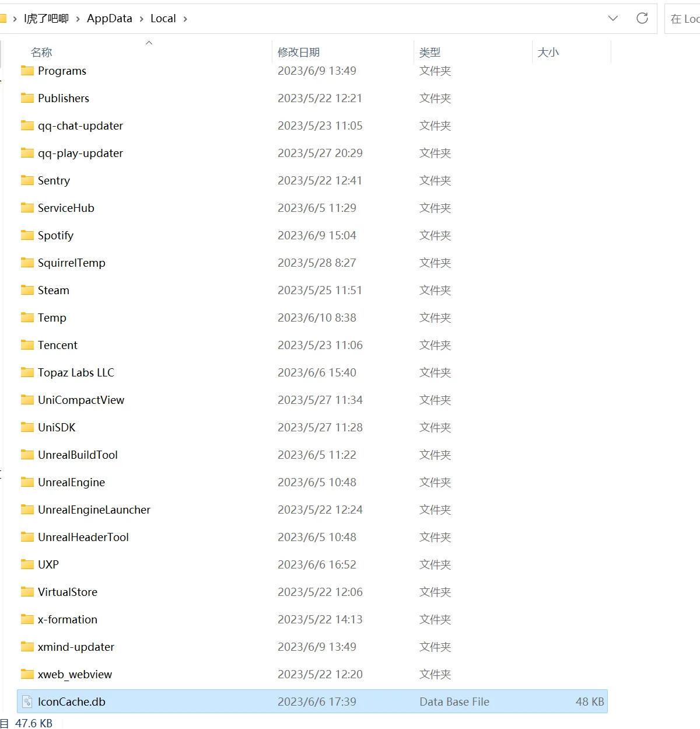Select the SquirrelTemp folder name
Viewport: 700px width, 729px height.
click(x=72, y=263)
